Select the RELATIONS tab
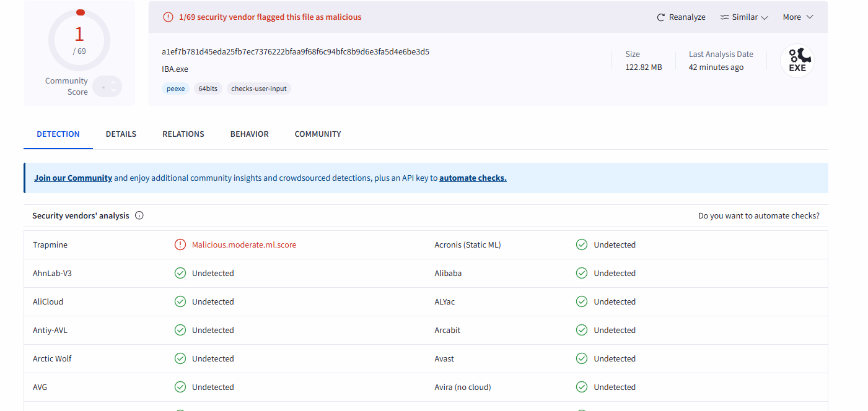This screenshot has height=411, width=868. pyautogui.click(x=183, y=134)
